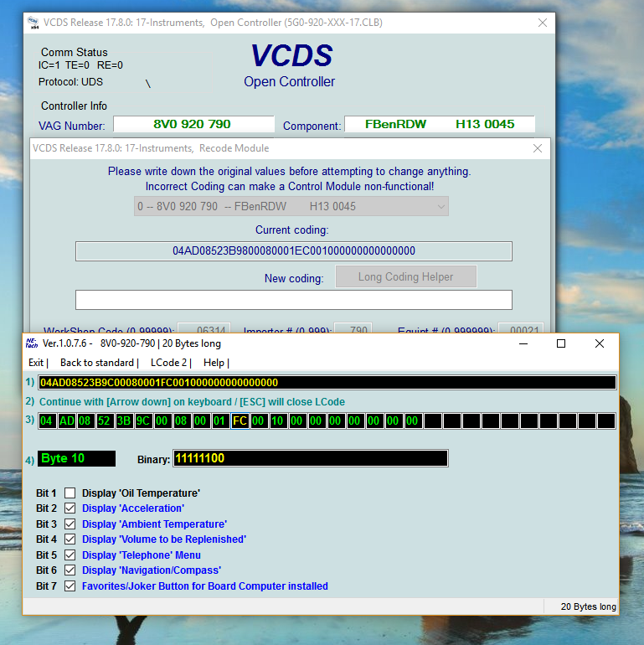Open the Exit menu
Screen dimensions: 644x645
coord(36,363)
